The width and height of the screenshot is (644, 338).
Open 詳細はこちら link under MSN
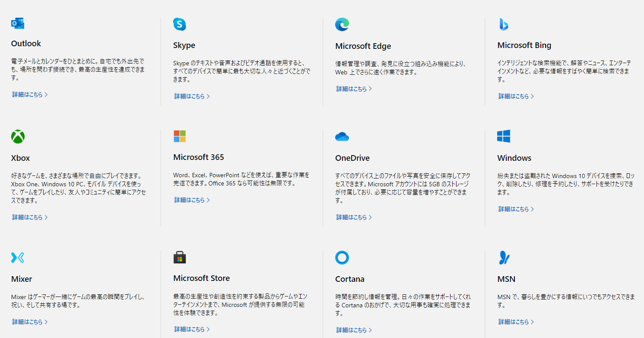516,322
